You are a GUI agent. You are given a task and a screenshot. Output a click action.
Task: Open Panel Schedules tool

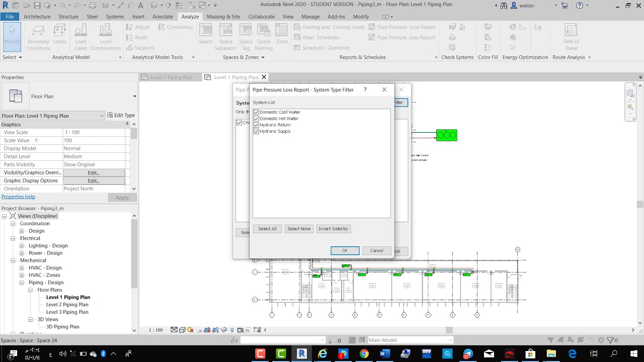click(316, 38)
